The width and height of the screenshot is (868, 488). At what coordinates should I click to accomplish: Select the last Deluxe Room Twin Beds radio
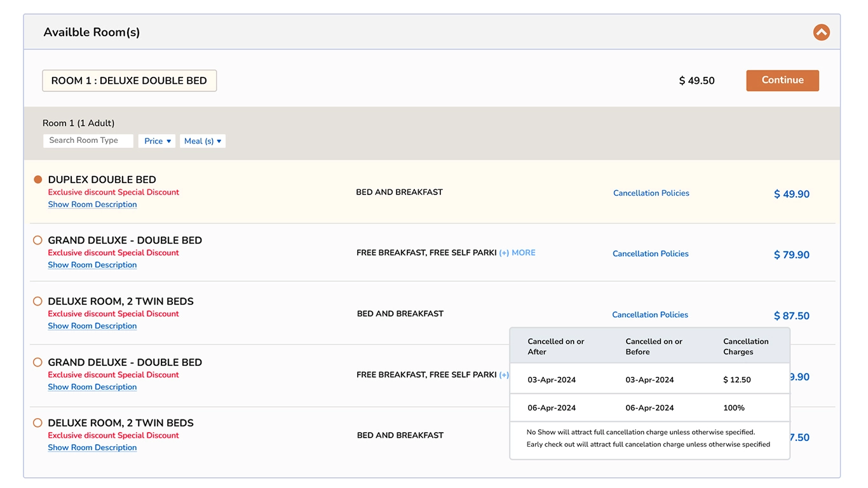click(37, 423)
